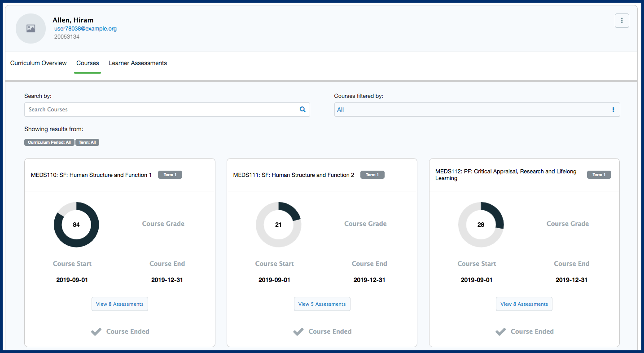This screenshot has height=353, width=644.
Task: Click into the Search Courses field
Action: 162,110
